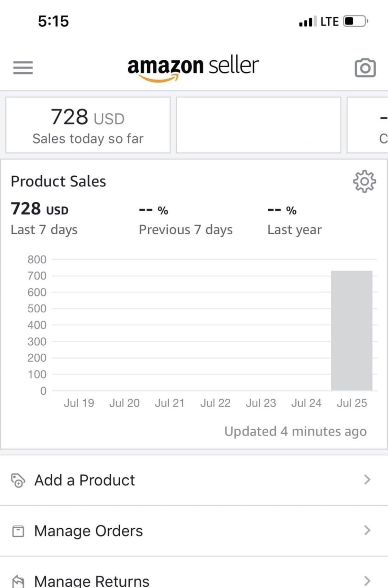Expand the Manage Orders chevron

367,530
